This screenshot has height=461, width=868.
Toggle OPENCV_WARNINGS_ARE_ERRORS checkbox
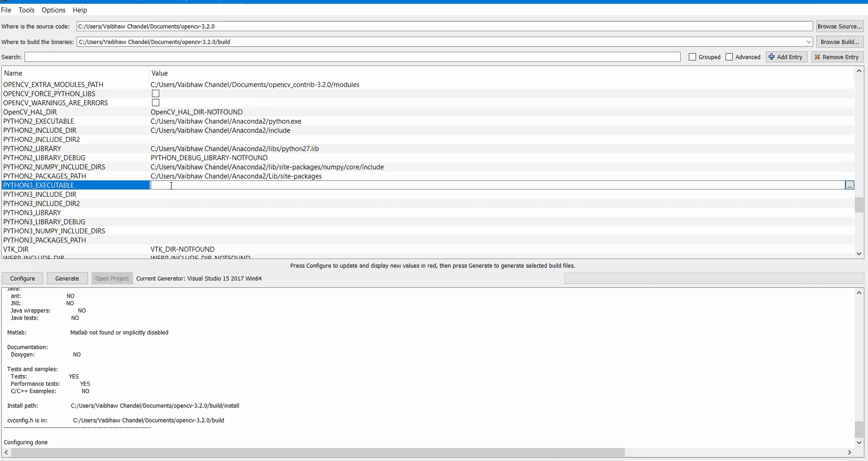coord(156,103)
